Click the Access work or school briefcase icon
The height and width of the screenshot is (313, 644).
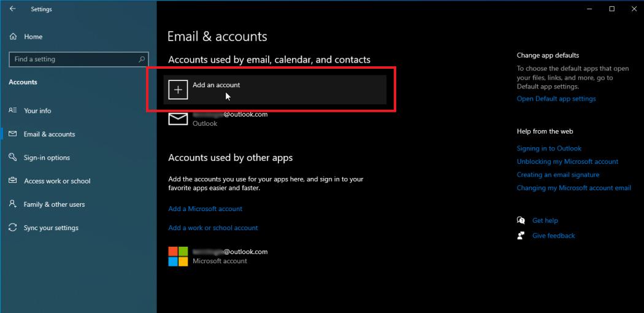(x=13, y=180)
